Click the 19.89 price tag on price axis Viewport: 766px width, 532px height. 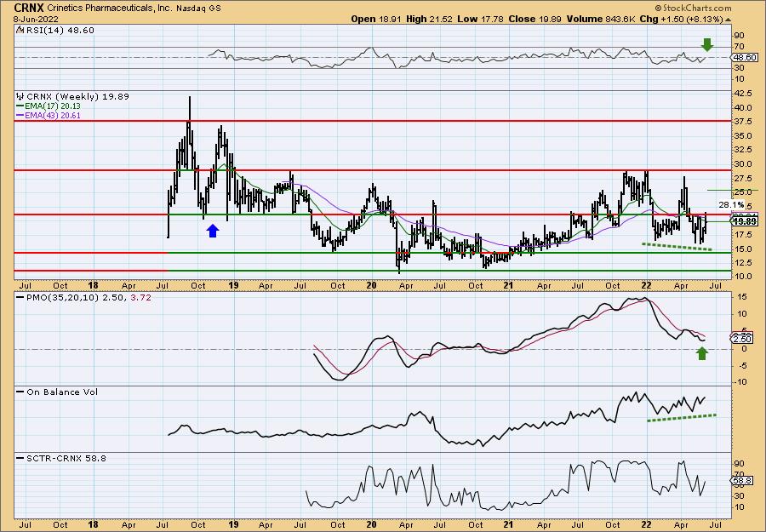pyautogui.click(x=744, y=221)
